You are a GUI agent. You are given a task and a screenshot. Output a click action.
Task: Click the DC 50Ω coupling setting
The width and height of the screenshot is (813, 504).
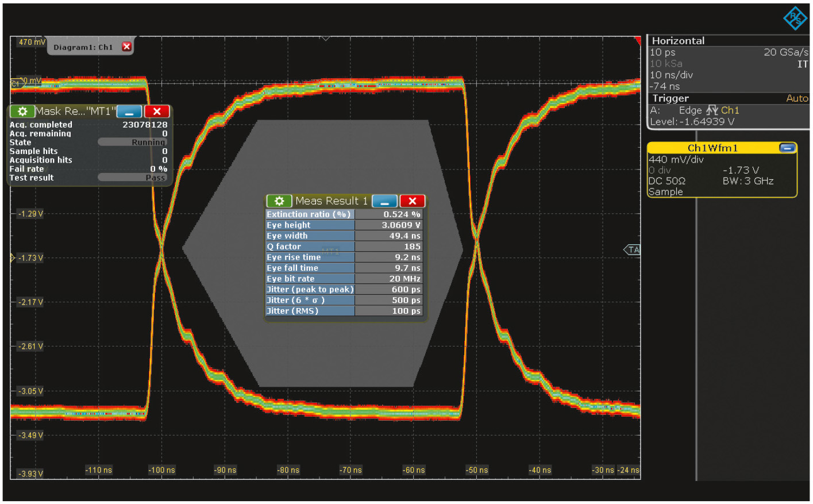tap(666, 181)
